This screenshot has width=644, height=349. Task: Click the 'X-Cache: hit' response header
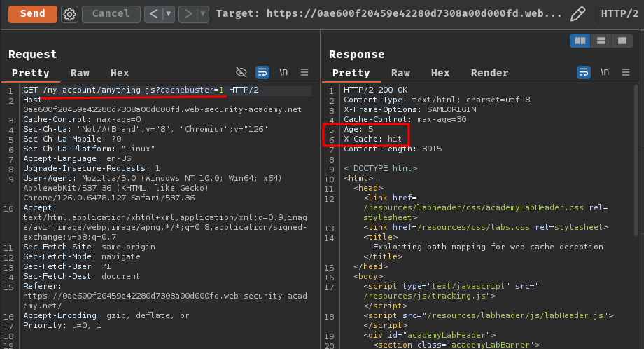[372, 139]
